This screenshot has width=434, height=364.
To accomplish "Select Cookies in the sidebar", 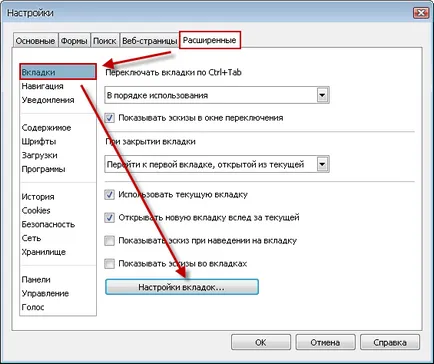I will pyautogui.click(x=36, y=210).
